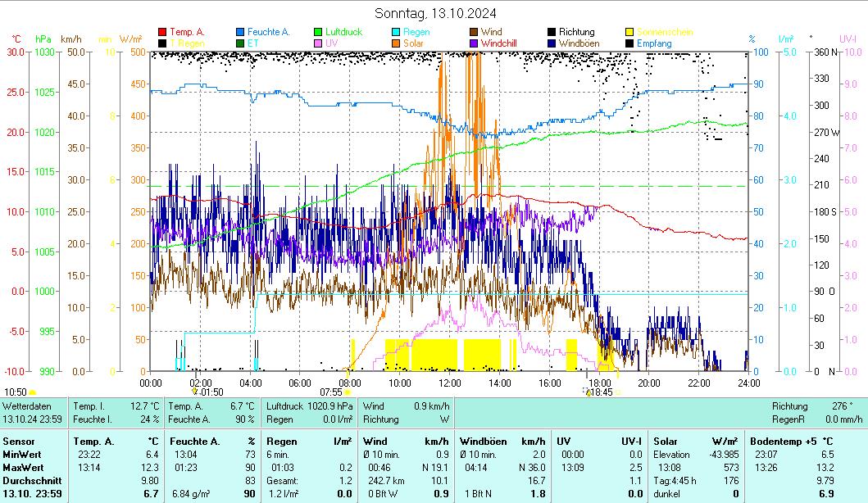This screenshot has width=868, height=503.
Task: Click the marker icon beside 10:50
Action: click(x=33, y=392)
